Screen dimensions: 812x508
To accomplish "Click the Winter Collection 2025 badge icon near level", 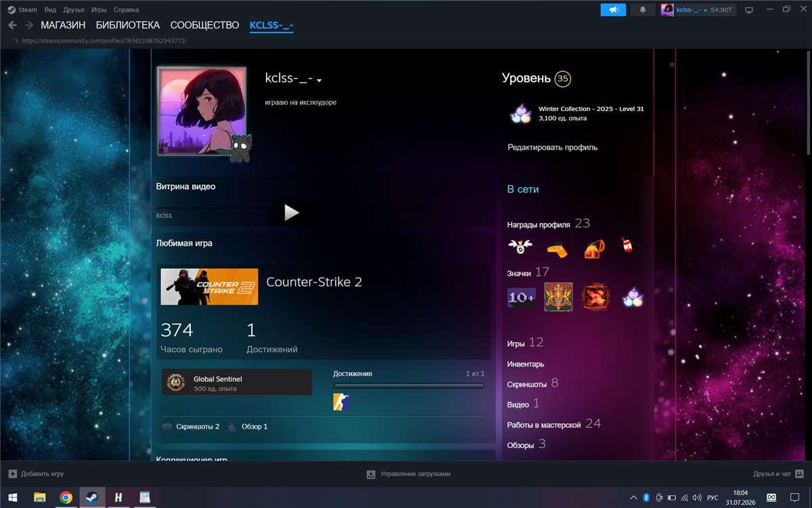I will click(x=520, y=113).
